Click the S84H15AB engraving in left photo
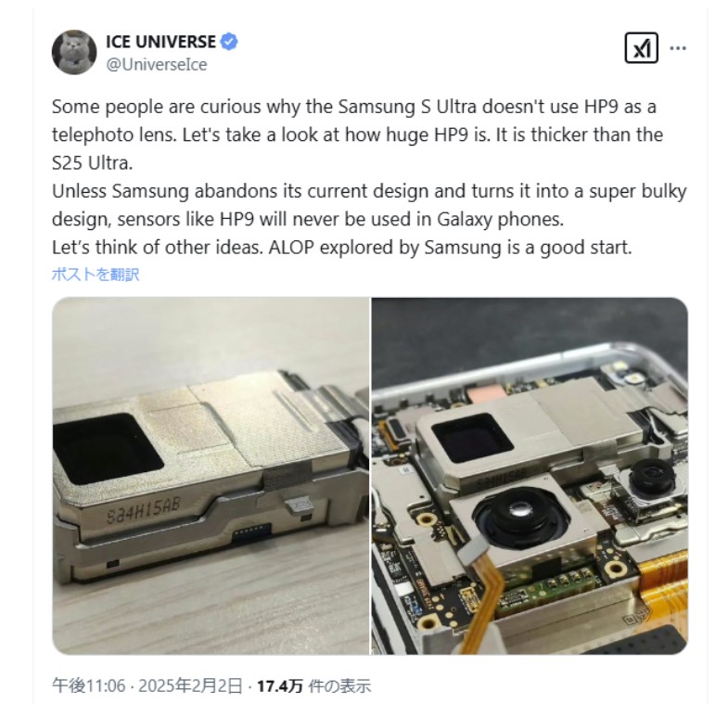Screen dimensions: 728x704 click(x=143, y=510)
